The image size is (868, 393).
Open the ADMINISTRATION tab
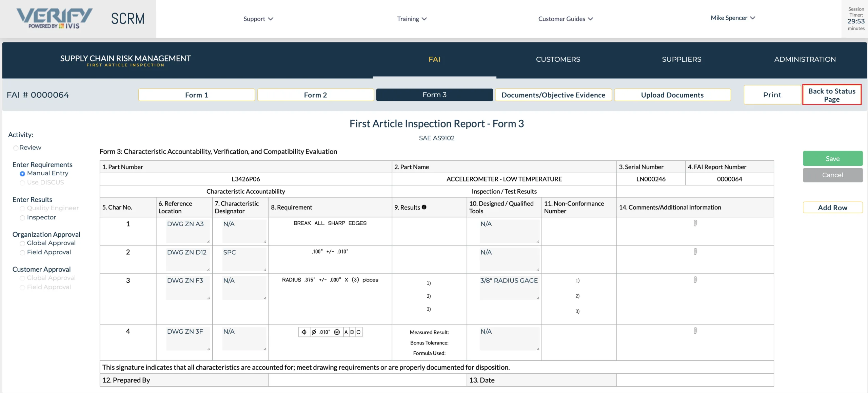point(805,59)
